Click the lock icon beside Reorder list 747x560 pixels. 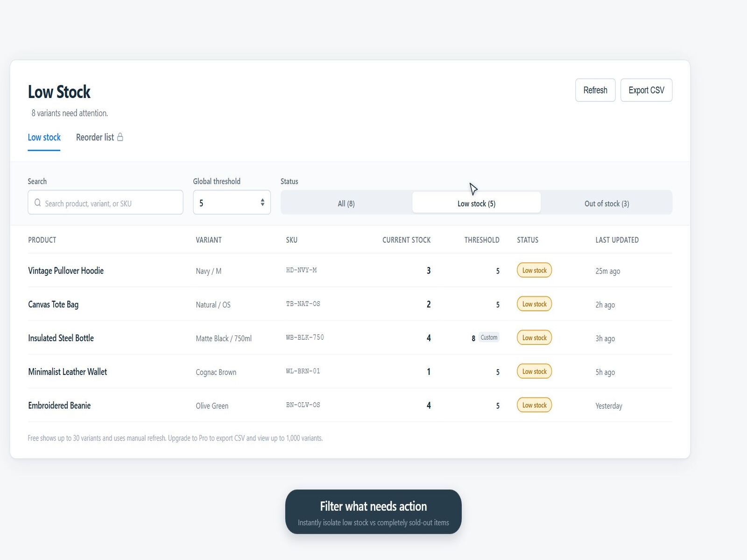coord(120,137)
